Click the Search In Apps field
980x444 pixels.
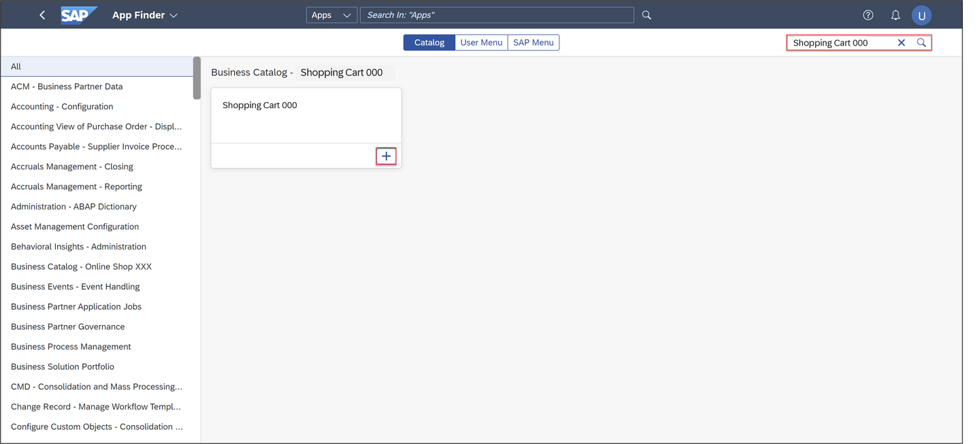click(497, 15)
